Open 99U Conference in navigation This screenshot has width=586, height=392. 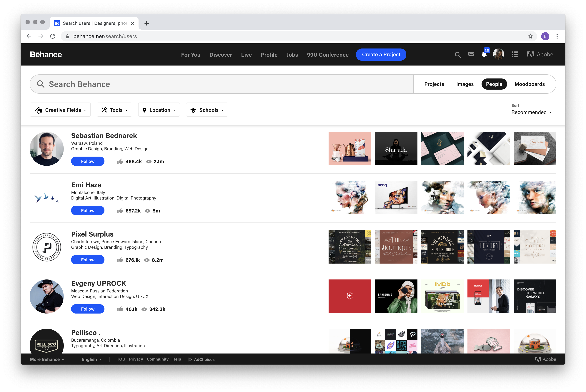tap(328, 54)
